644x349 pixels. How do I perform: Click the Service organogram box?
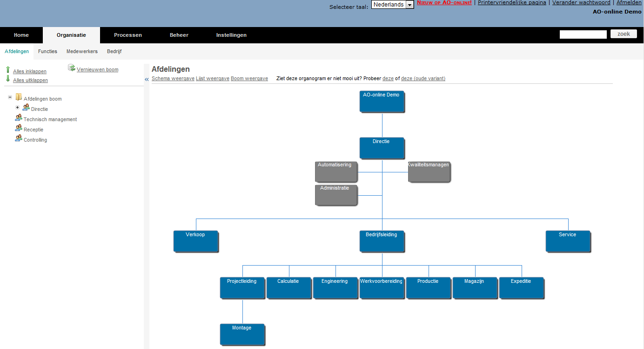pyautogui.click(x=568, y=241)
